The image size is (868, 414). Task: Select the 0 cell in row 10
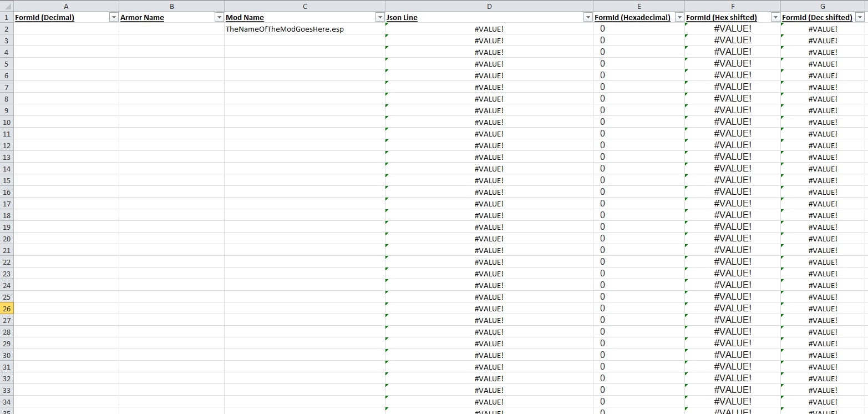(639, 122)
